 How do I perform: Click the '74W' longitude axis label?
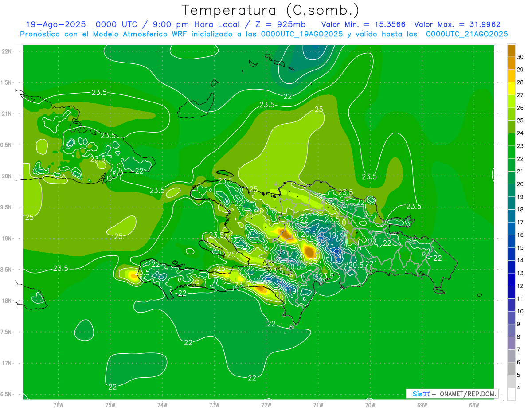[x=162, y=405]
